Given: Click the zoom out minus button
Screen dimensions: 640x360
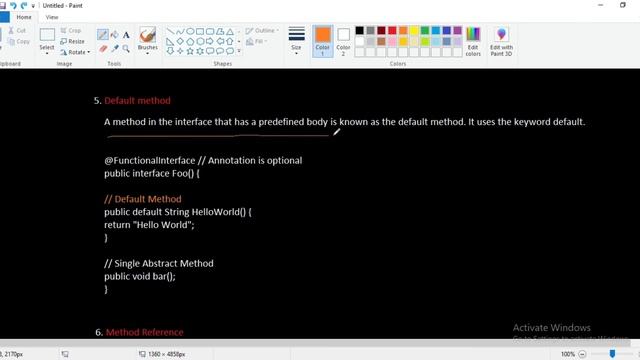Looking at the screenshot, I should tap(582, 354).
